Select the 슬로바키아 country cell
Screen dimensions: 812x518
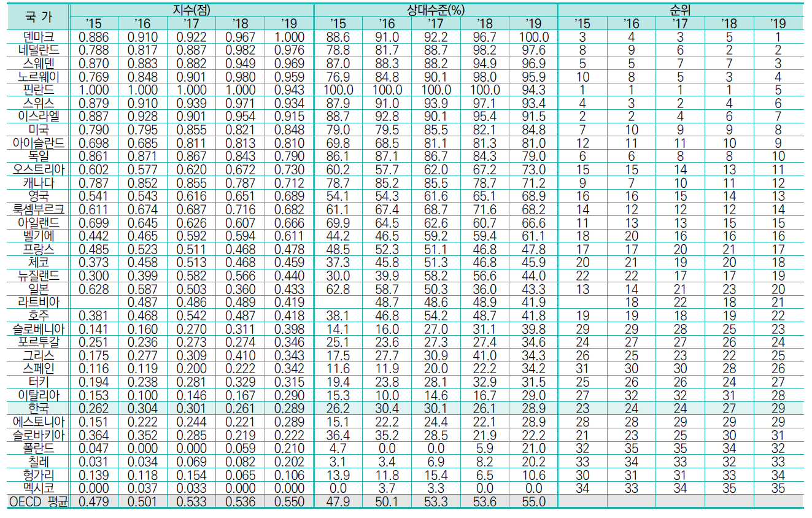pyautogui.click(x=38, y=435)
